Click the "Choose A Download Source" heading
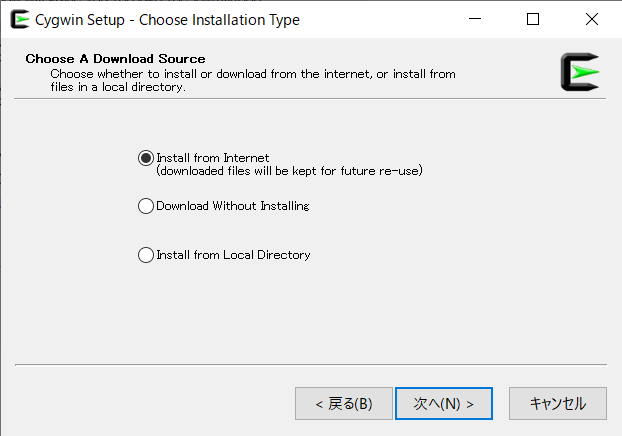Image resolution: width=622 pixels, height=436 pixels. pos(115,59)
